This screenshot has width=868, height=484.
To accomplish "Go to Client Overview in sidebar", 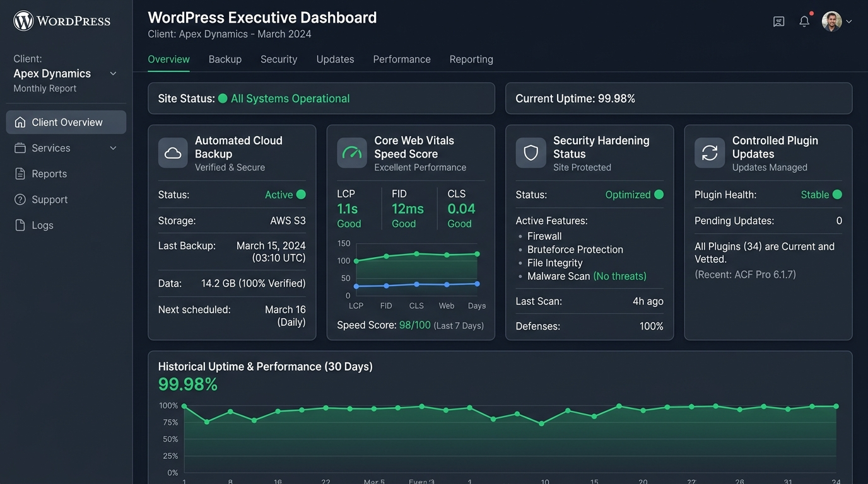I will tap(66, 122).
